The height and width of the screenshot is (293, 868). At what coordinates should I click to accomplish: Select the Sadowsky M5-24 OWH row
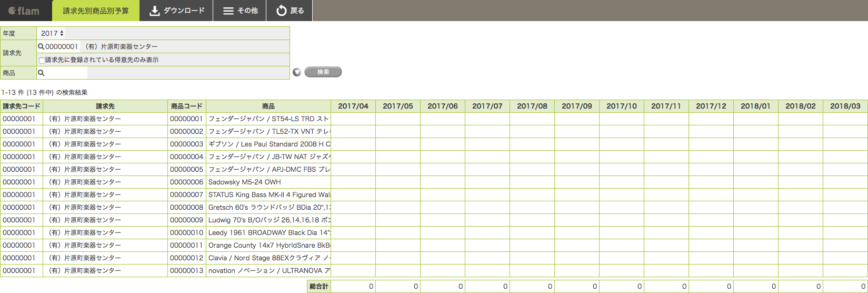tap(244, 182)
